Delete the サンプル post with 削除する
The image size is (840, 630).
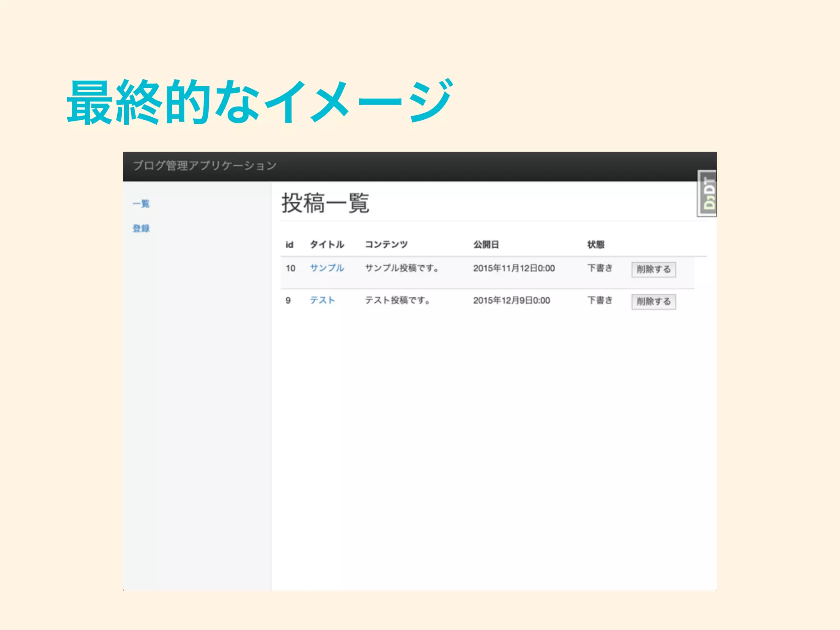(653, 269)
